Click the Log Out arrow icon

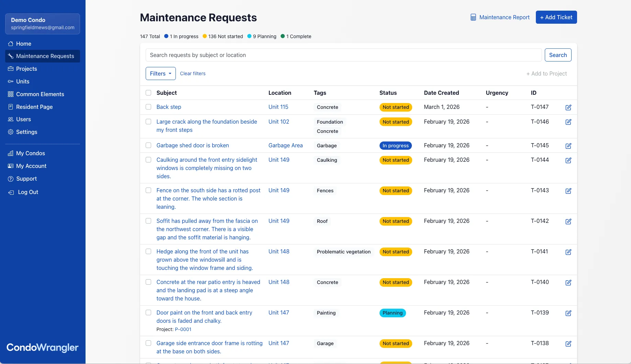pyautogui.click(x=11, y=192)
